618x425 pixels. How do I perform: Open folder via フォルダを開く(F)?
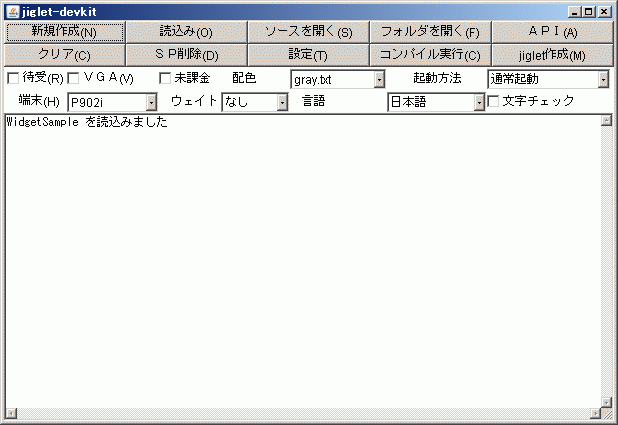point(431,32)
